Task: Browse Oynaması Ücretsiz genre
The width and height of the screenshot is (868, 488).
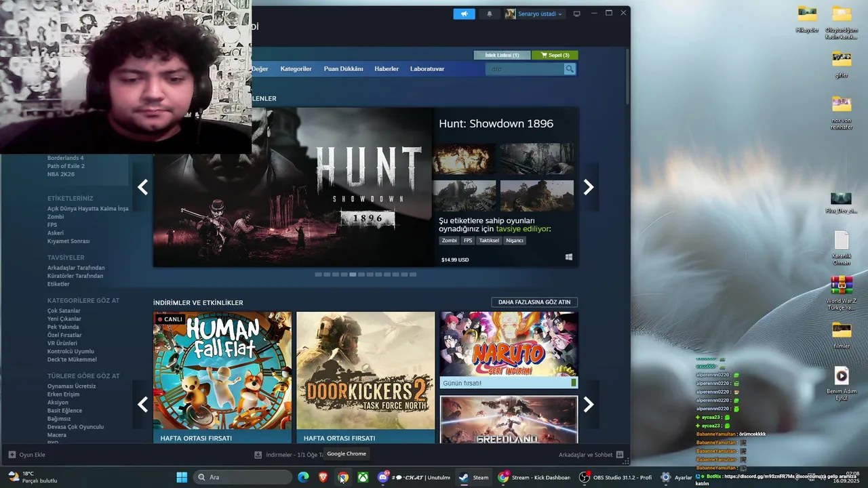Action: (x=71, y=386)
